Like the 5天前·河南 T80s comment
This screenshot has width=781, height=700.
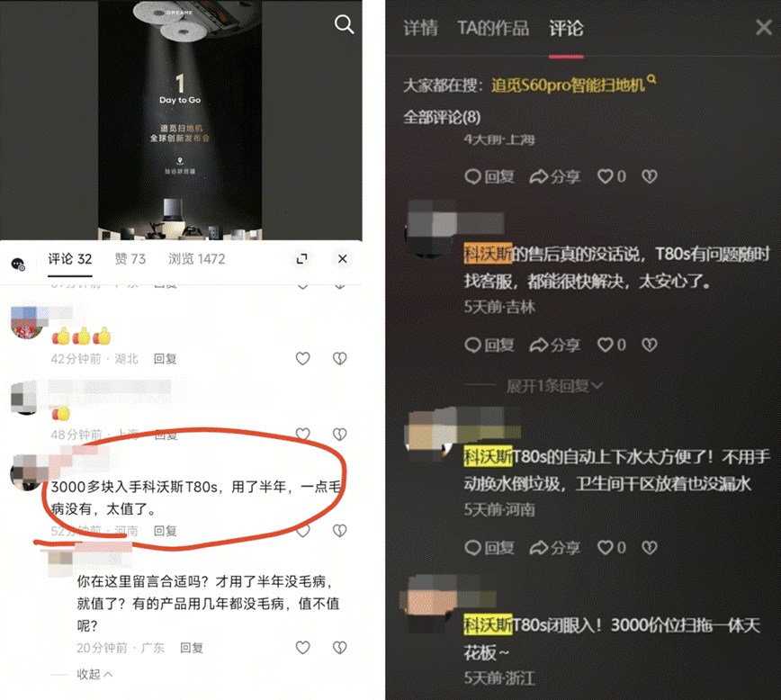point(612,548)
